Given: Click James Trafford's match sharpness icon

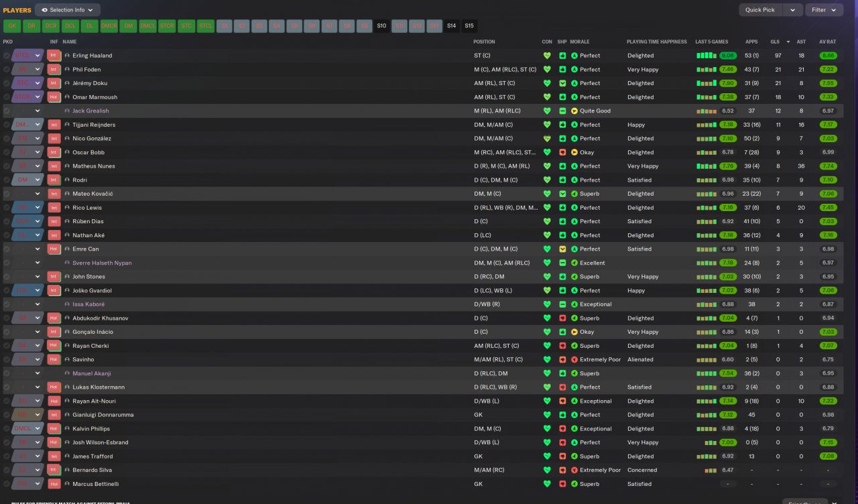Looking at the screenshot, I should coord(563,456).
